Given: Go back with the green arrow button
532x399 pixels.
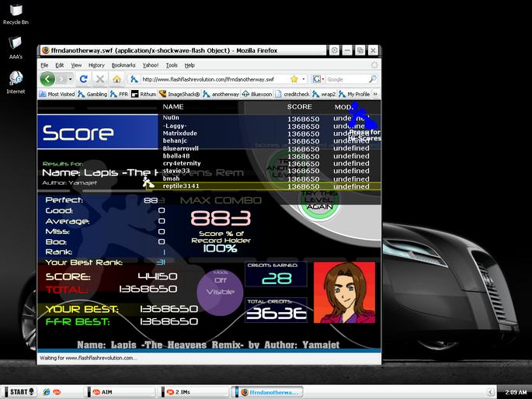Looking at the screenshot, I should pyautogui.click(x=47, y=79).
